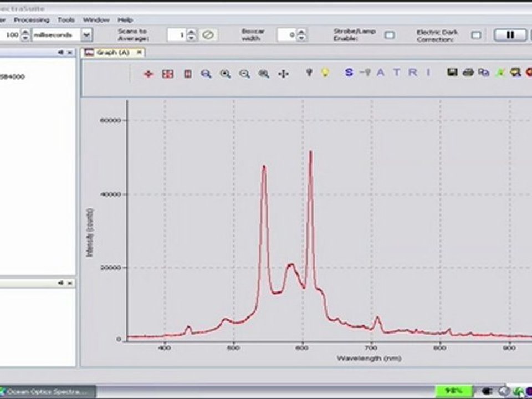Pin the upper left panel

[61, 52]
